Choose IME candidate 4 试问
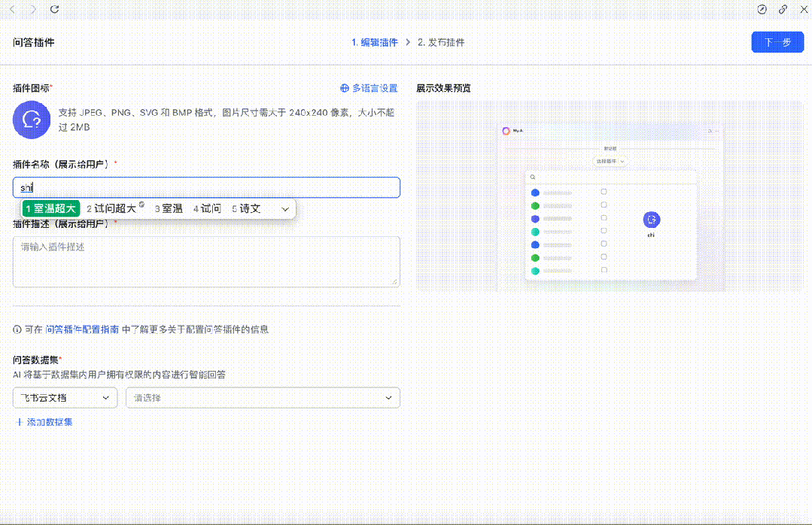 click(x=207, y=208)
